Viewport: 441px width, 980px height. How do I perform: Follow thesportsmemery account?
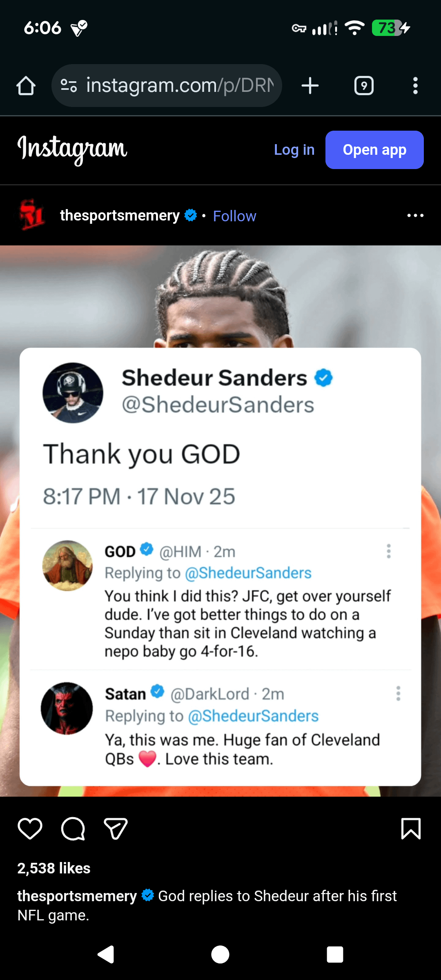234,216
